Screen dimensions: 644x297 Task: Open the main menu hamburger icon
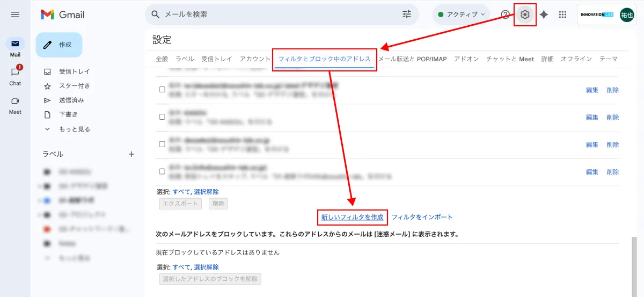pos(15,15)
